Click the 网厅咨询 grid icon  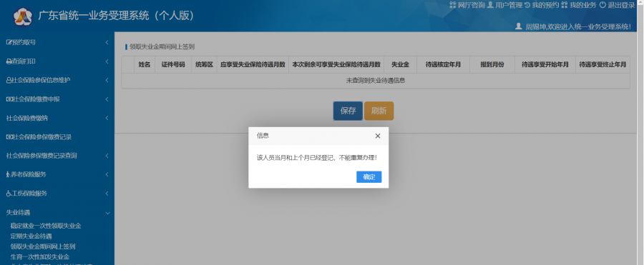pyautogui.click(x=453, y=5)
